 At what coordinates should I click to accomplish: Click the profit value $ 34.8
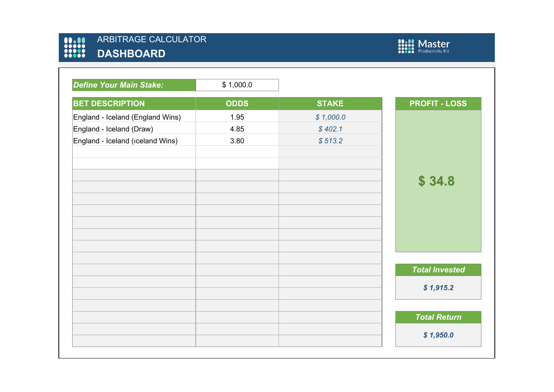pyautogui.click(x=436, y=181)
